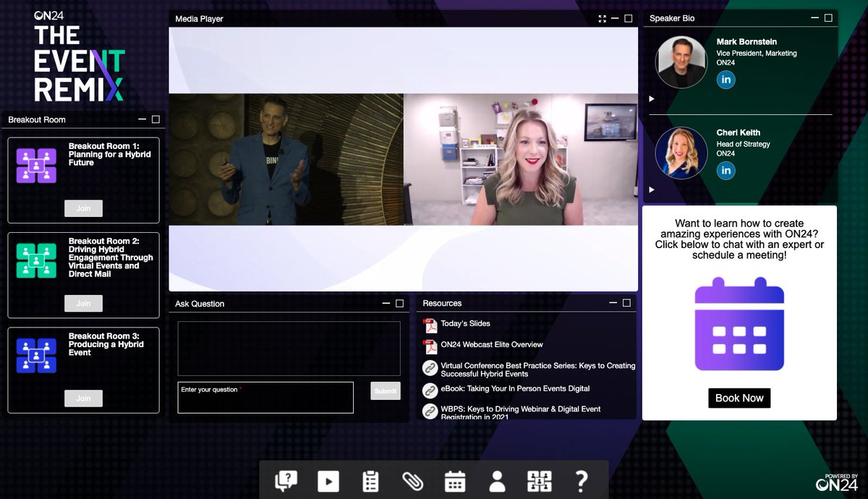
Task: Click the PDF icon for ON24 Webcast Elite Overview
Action: (430, 346)
